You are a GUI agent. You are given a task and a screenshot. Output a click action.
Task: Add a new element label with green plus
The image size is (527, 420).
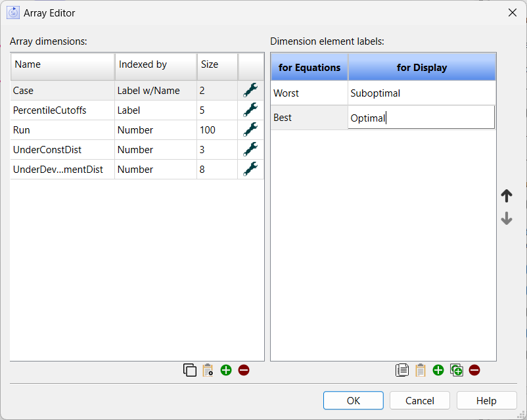[438, 370]
